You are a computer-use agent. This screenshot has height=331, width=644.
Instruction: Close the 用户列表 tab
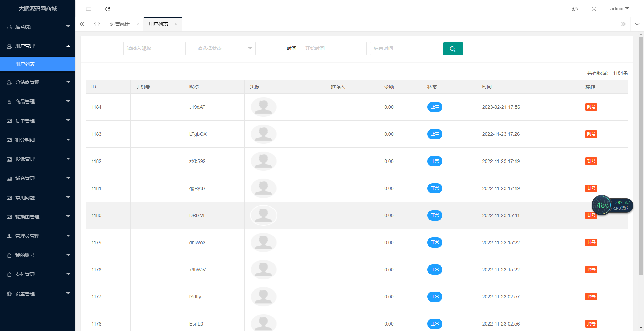(x=176, y=24)
